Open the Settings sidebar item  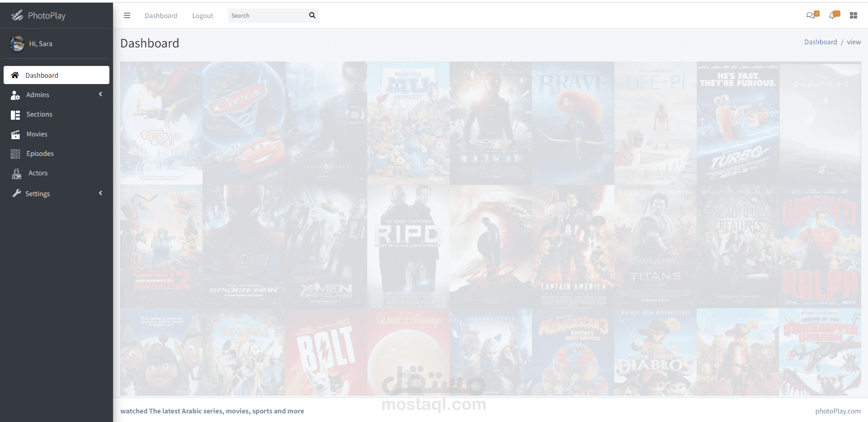click(x=57, y=193)
